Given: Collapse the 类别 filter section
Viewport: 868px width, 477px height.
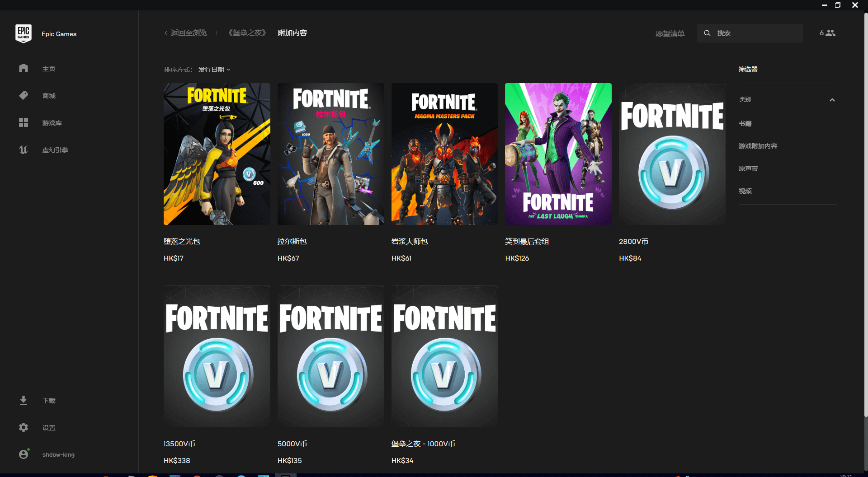Looking at the screenshot, I should tap(832, 100).
